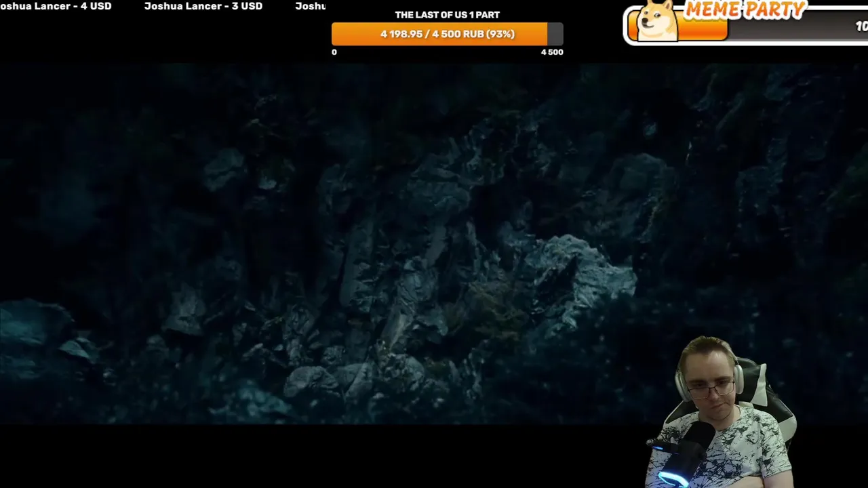Click the '0' goal minimum label
Screen dimensions: 868x488
click(x=334, y=52)
